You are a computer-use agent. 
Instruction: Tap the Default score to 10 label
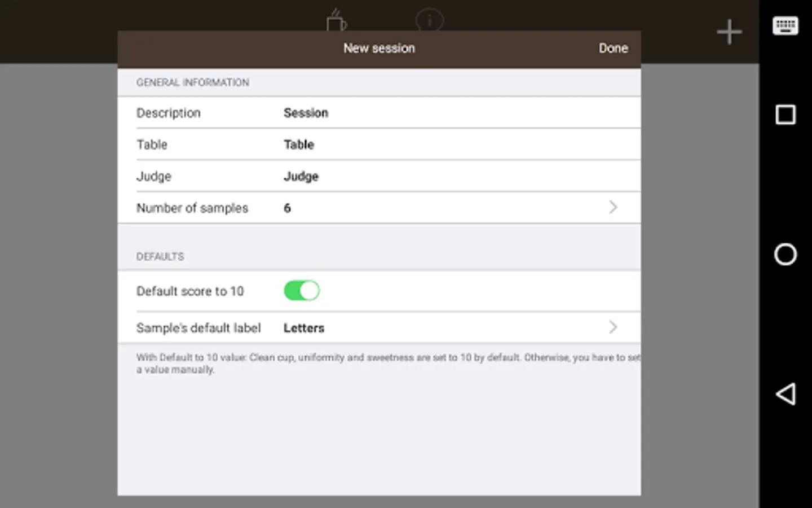(190, 291)
